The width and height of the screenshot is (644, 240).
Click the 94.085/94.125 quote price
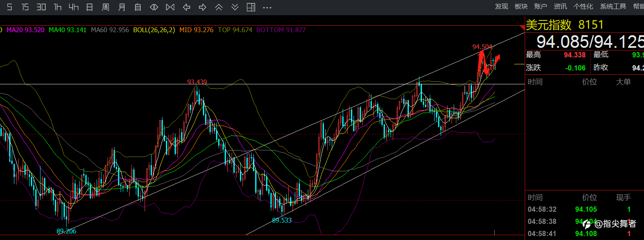coord(590,41)
